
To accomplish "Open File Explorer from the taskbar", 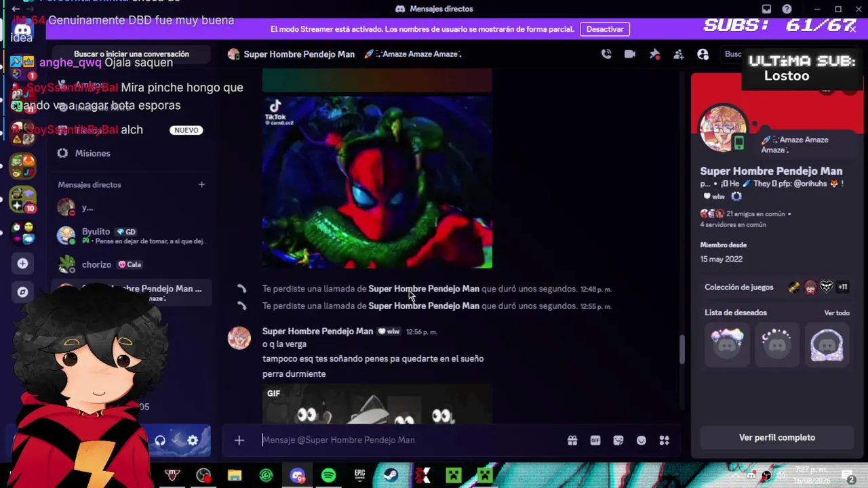I will click(x=235, y=476).
